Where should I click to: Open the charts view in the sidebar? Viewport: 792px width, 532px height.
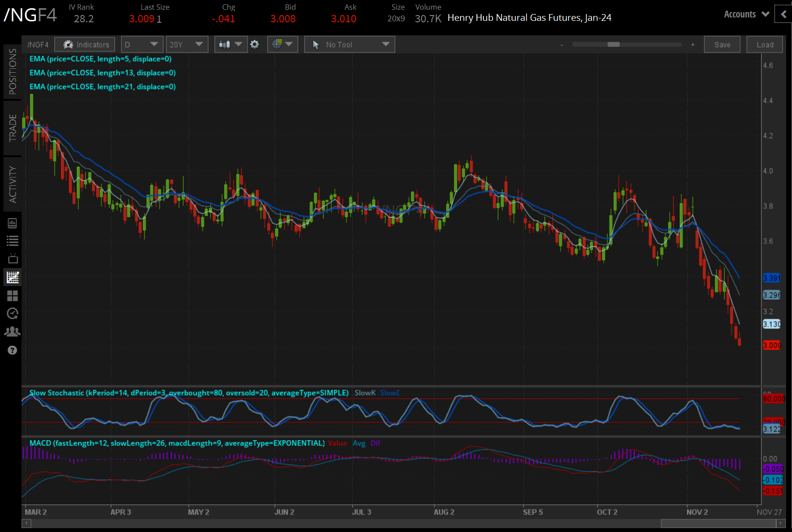click(x=13, y=277)
